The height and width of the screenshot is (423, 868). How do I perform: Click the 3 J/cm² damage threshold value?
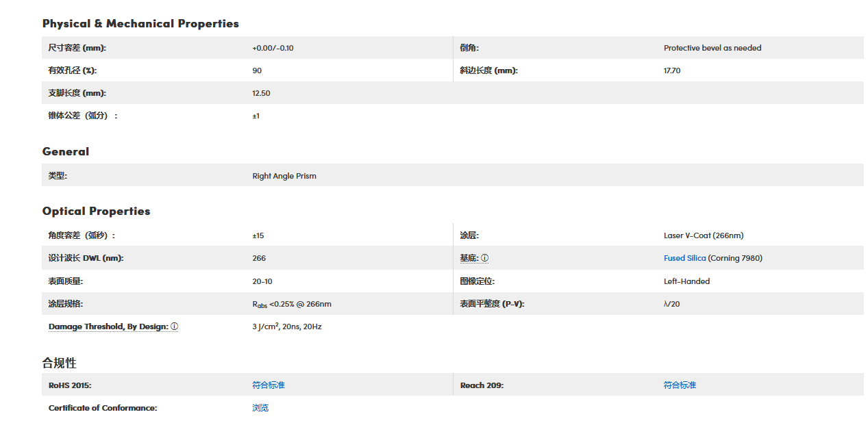[286, 326]
